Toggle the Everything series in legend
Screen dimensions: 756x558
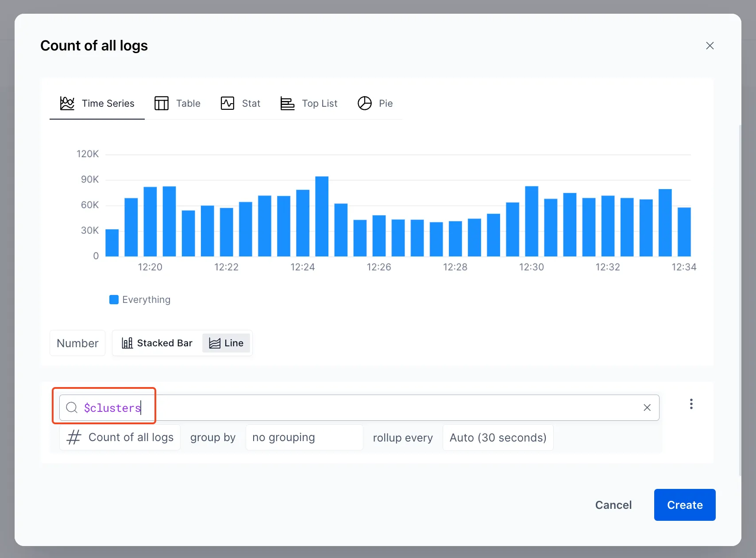click(x=140, y=300)
